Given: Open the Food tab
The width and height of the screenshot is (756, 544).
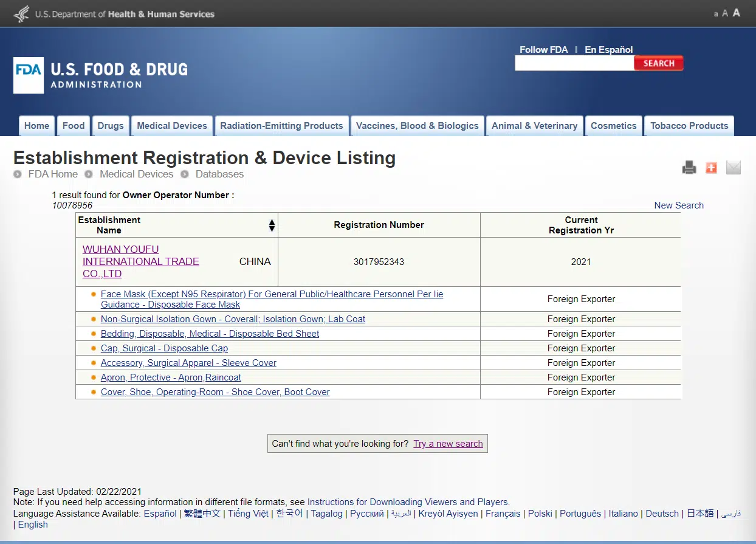Looking at the screenshot, I should pyautogui.click(x=74, y=126).
